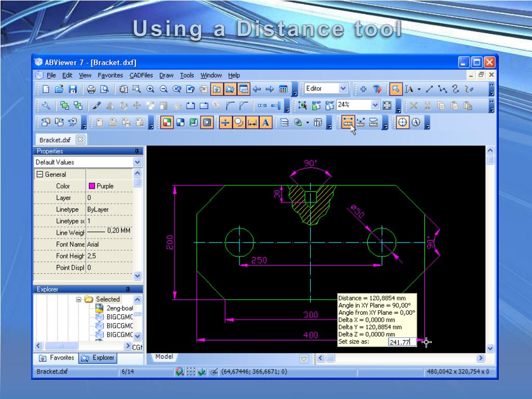Toggle the text display 'A' button
The height and width of the screenshot is (399, 532).
265,123
